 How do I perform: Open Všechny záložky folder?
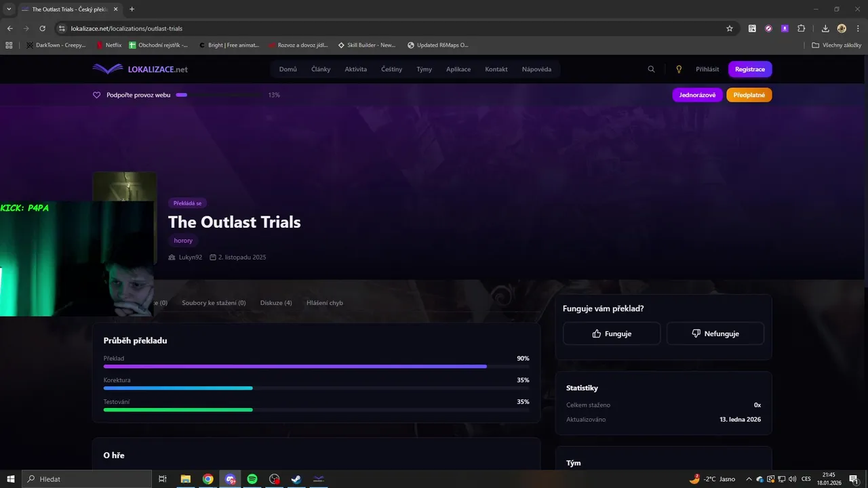[x=837, y=45]
